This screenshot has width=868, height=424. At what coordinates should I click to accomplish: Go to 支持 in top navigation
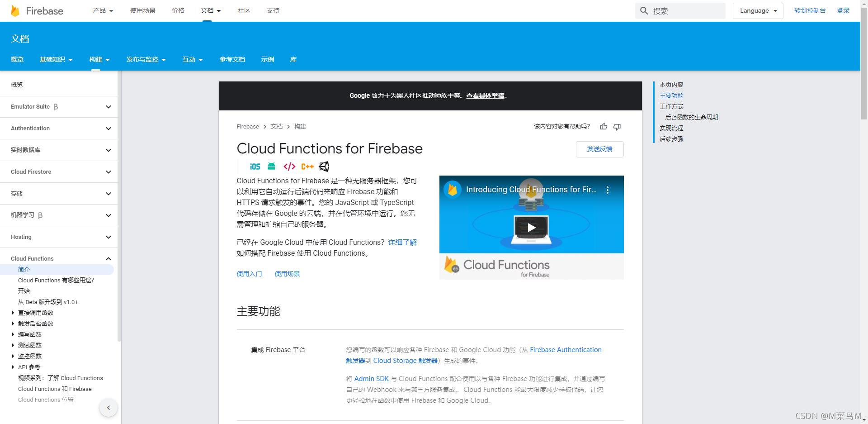pyautogui.click(x=273, y=10)
